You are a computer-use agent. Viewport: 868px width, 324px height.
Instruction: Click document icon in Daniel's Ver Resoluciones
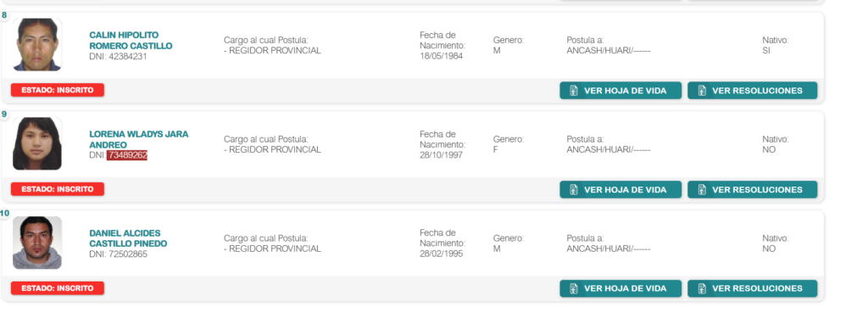coord(702,288)
